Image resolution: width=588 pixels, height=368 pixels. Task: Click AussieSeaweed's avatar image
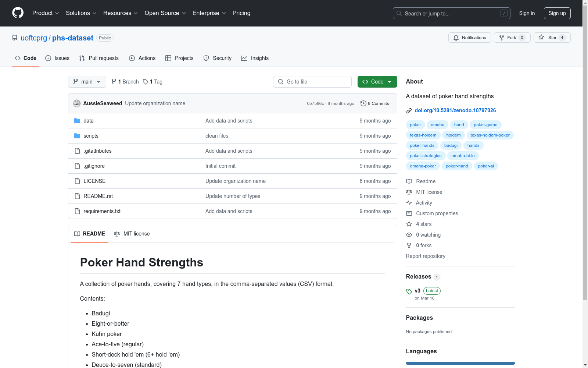click(77, 103)
